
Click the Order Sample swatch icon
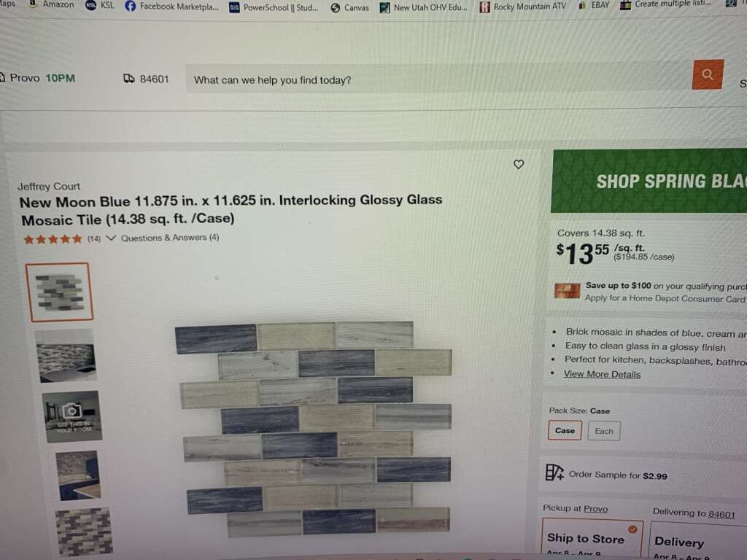(x=554, y=472)
